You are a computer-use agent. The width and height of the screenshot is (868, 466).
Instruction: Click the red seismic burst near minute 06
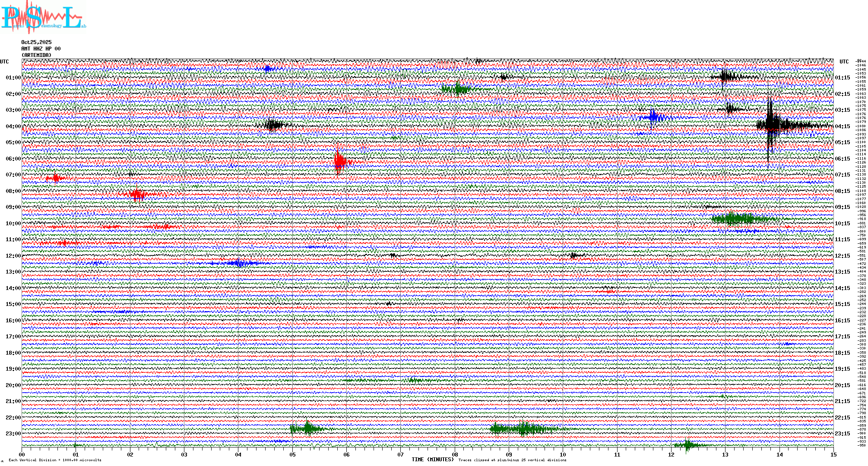point(339,162)
